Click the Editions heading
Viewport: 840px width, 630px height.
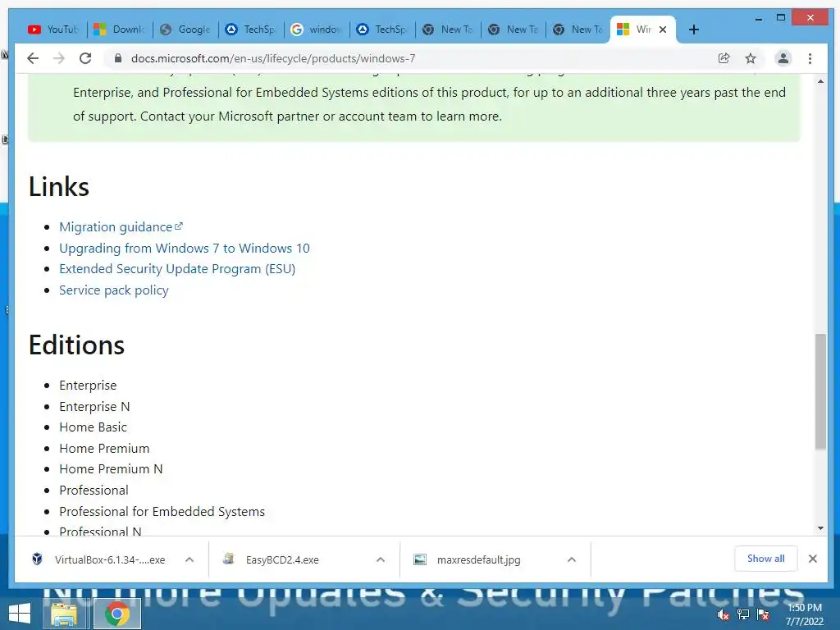pos(76,345)
